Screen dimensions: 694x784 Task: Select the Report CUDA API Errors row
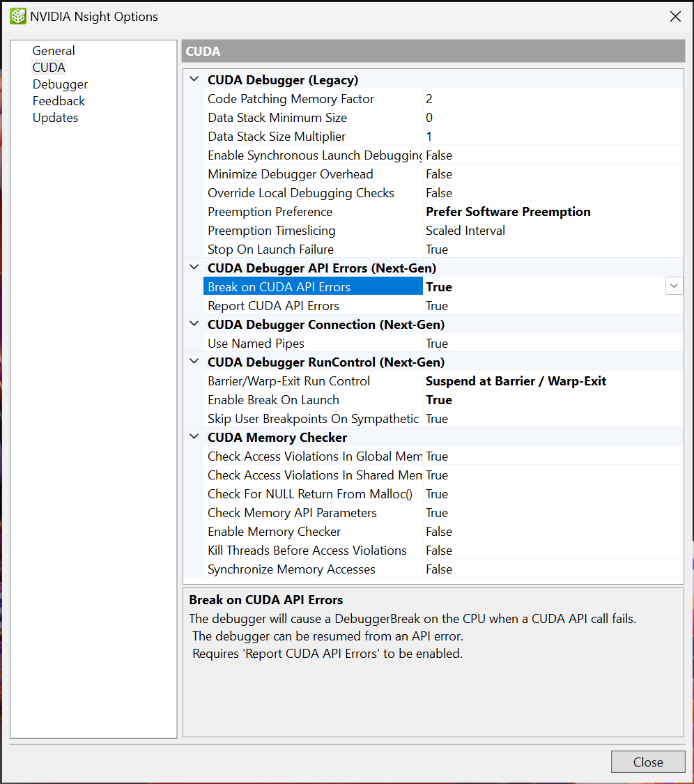point(273,306)
